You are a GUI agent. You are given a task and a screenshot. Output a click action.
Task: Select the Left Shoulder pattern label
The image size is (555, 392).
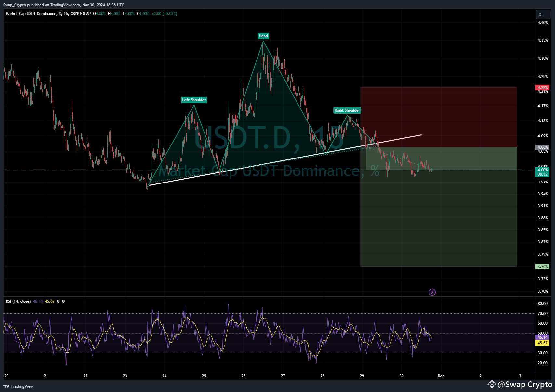click(194, 100)
